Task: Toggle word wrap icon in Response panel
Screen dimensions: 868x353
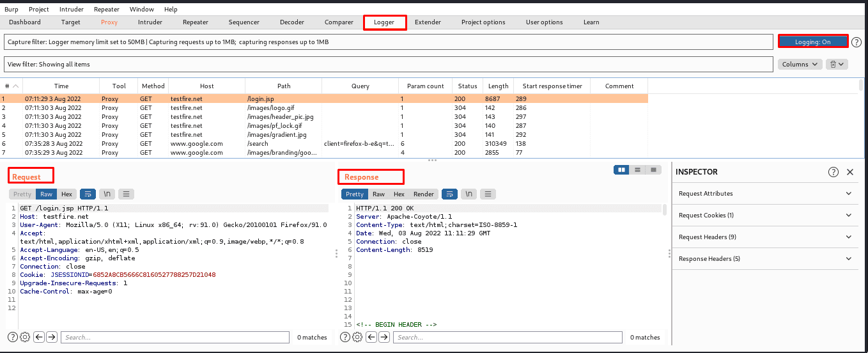Action: [x=449, y=194]
